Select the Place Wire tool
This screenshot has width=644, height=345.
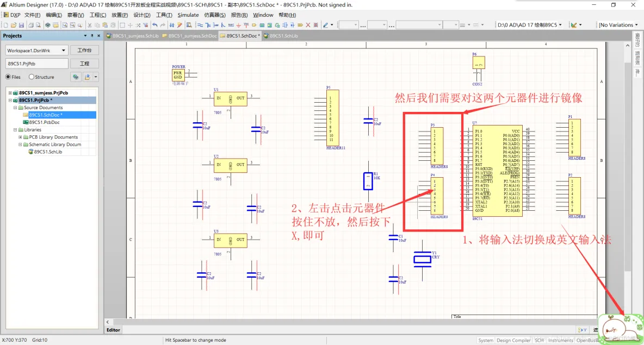(x=200, y=25)
